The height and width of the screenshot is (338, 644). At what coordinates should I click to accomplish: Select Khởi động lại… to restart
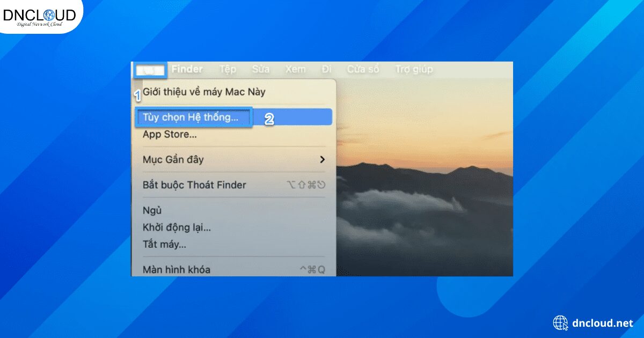pos(234,227)
